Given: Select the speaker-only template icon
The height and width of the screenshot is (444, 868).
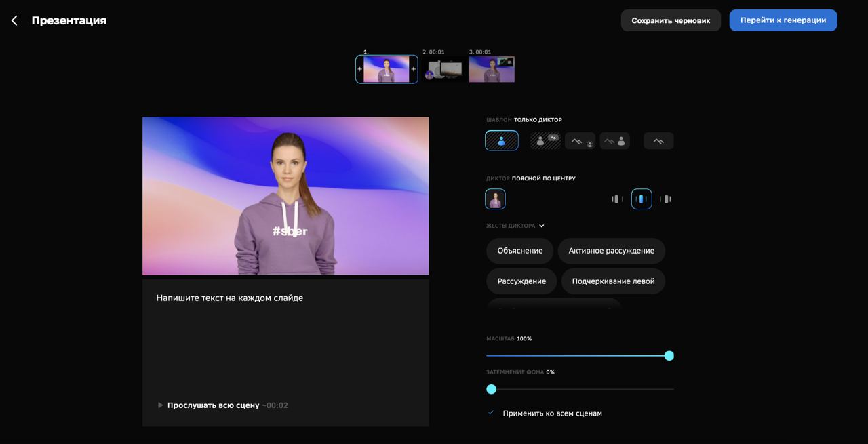Looking at the screenshot, I should [502, 140].
